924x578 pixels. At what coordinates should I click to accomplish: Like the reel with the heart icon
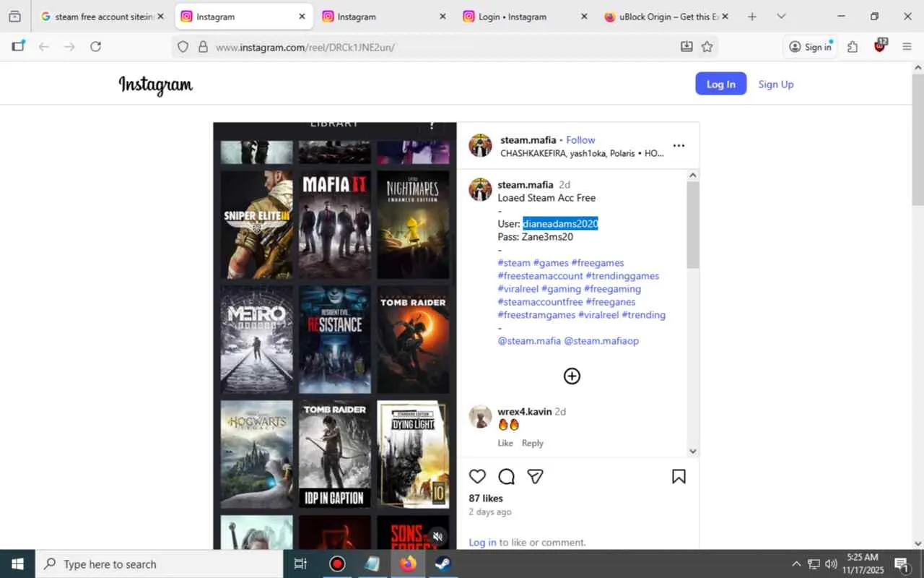click(x=477, y=476)
